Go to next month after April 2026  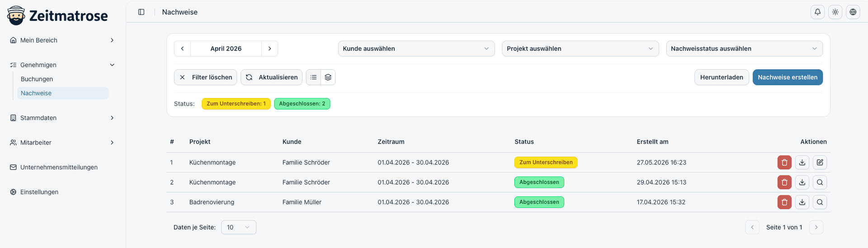click(269, 48)
